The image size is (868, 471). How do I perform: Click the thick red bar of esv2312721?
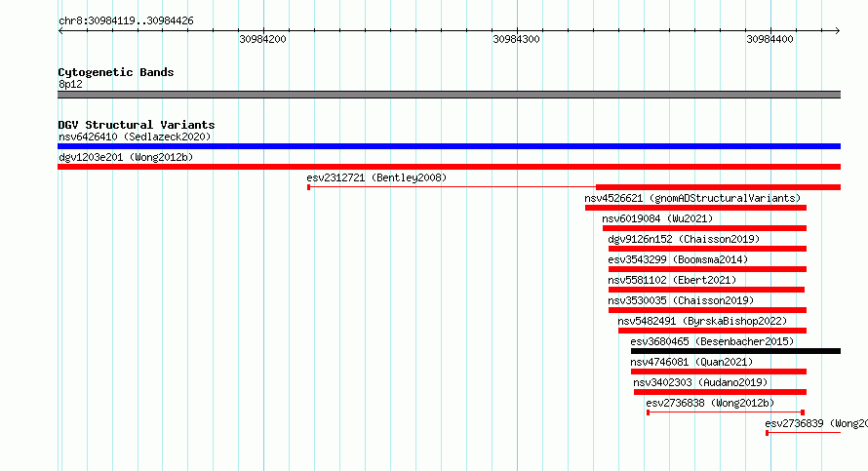[x=718, y=187]
